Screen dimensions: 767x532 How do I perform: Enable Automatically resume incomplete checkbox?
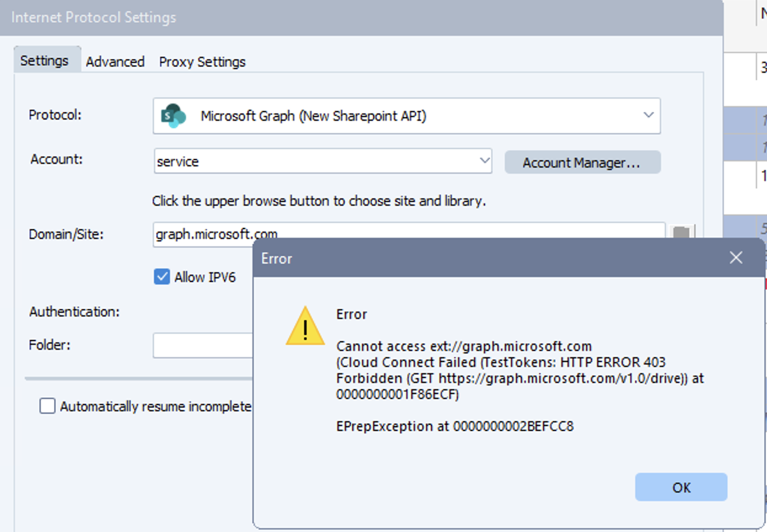(47, 406)
